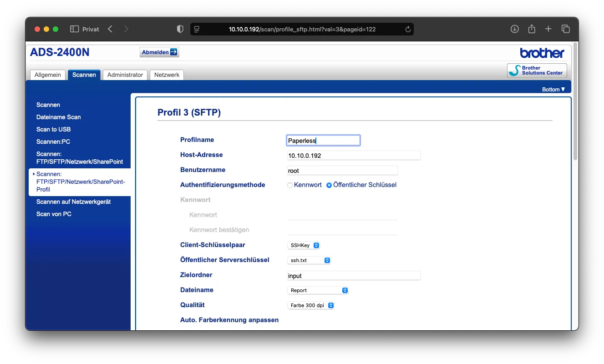Open the Scan to USB page

pos(53,129)
